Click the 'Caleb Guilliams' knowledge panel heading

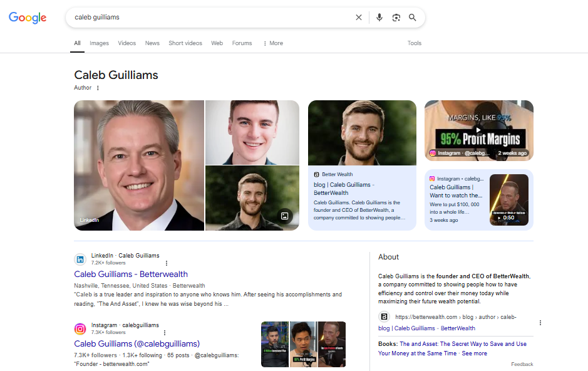[116, 75]
